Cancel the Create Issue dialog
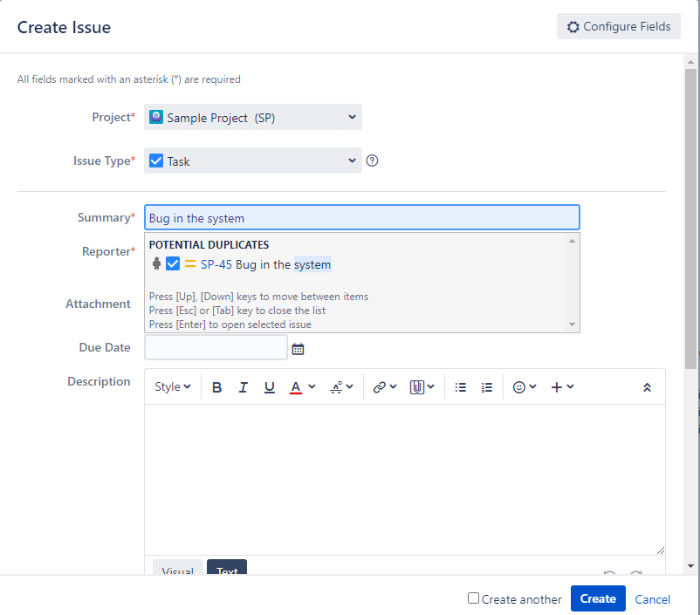Viewport: 700px width, 615px height. 652,599
